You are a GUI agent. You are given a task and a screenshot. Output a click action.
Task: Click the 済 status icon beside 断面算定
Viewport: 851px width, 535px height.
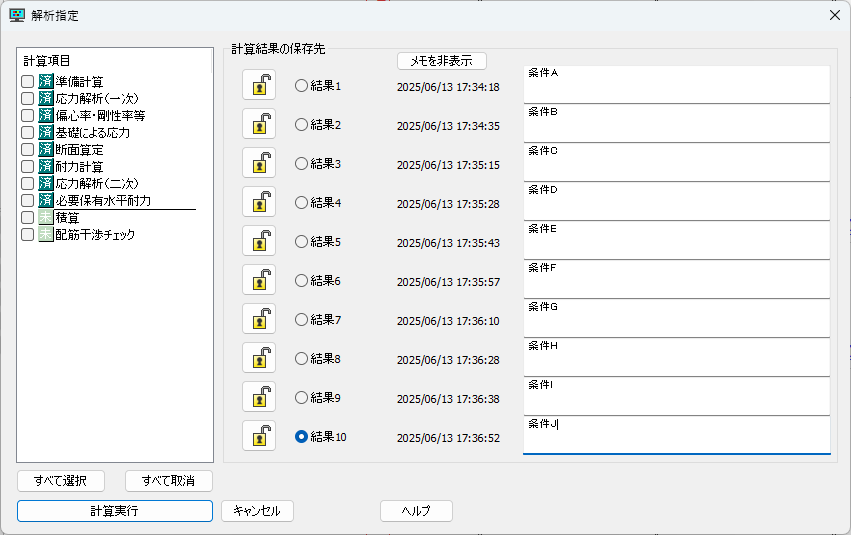click(46, 149)
